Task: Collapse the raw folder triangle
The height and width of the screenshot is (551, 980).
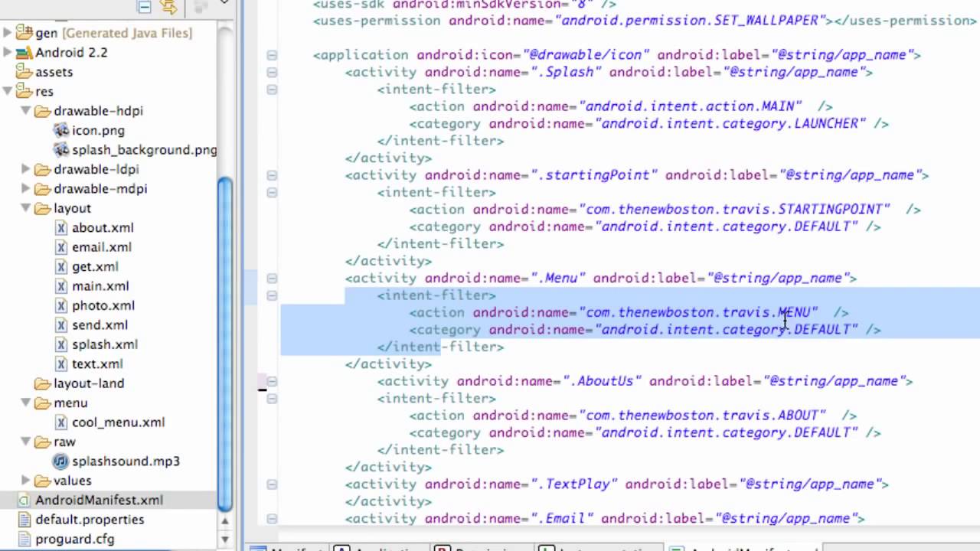Action: (x=26, y=442)
